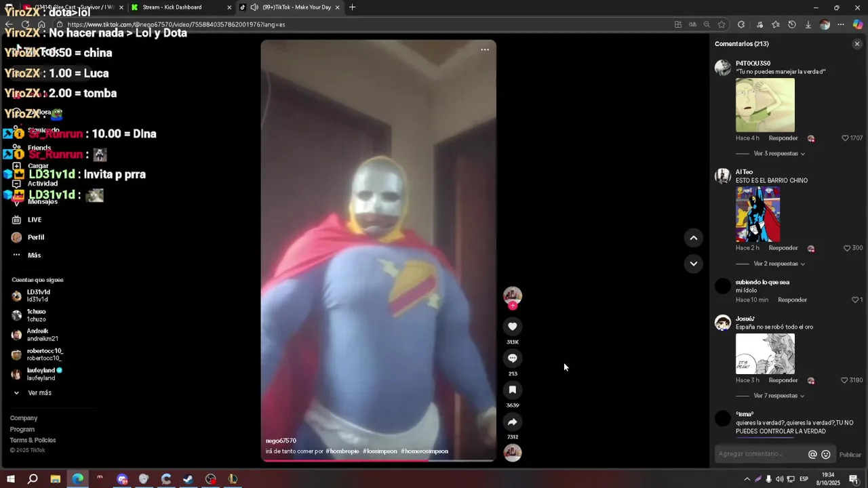Click the #homerosimpson hashtag
Viewport: 868px width, 488px height.
[x=425, y=451]
